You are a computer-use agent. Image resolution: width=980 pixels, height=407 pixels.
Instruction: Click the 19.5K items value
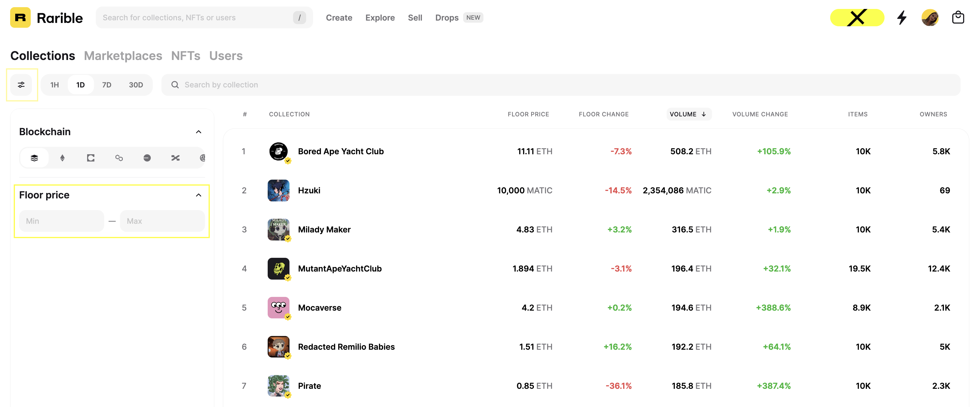[859, 269]
